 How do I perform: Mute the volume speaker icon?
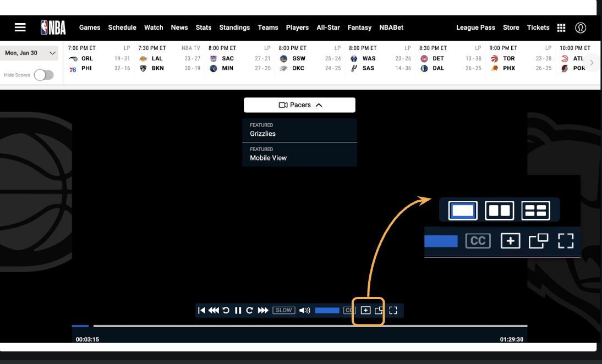coord(304,310)
